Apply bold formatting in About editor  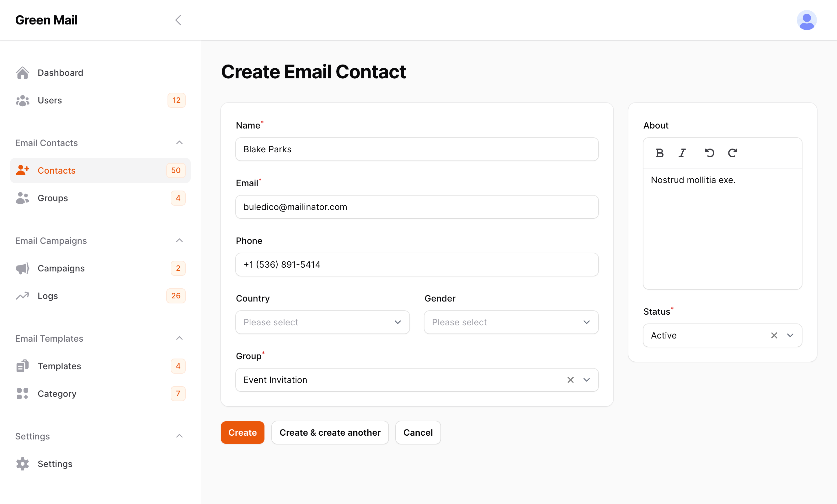pos(659,153)
